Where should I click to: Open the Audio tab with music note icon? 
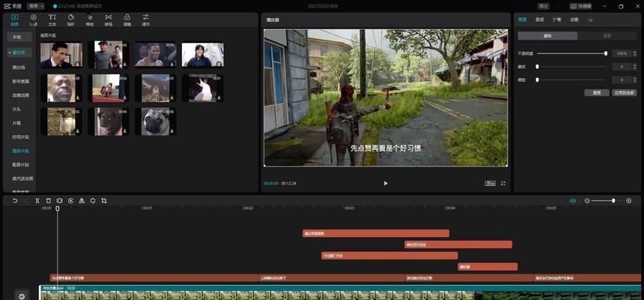(33, 19)
